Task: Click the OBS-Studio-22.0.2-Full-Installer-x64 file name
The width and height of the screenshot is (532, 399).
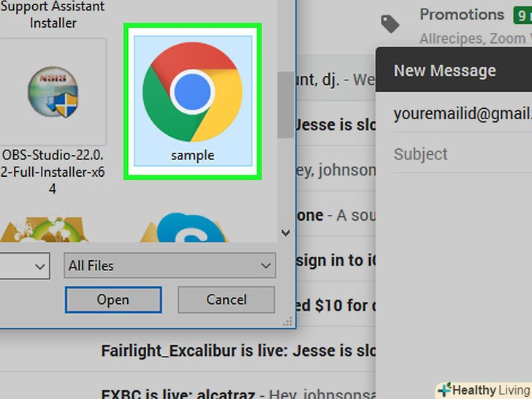Action: pos(53,172)
